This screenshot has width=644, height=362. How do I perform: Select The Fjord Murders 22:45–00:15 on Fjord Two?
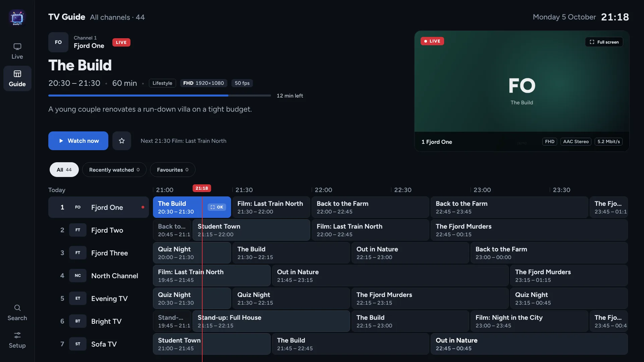(529, 230)
